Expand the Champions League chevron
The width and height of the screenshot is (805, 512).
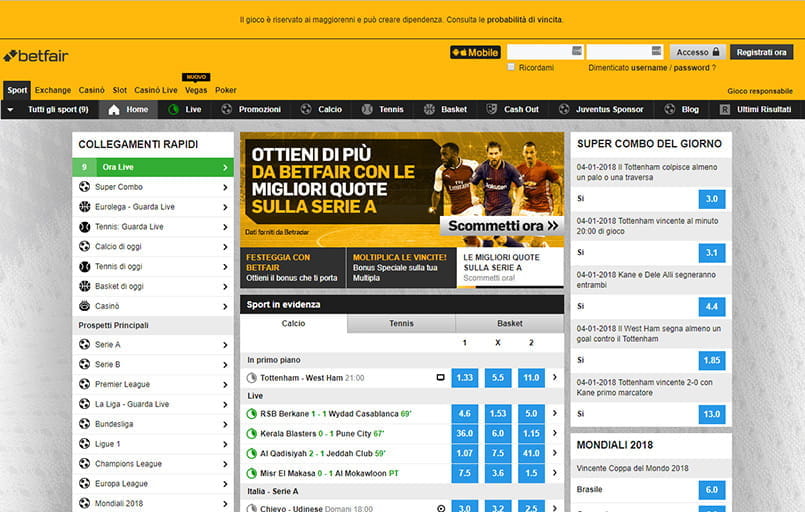(x=225, y=464)
